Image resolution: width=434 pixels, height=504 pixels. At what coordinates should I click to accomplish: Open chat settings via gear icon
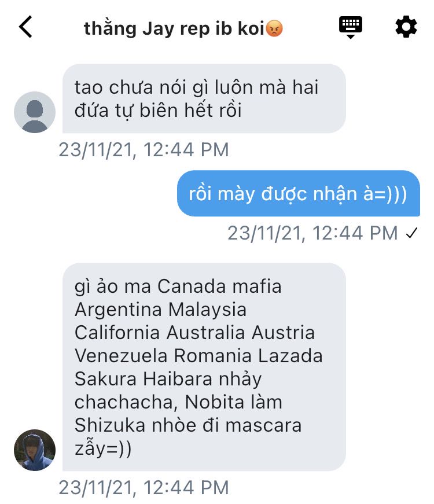[406, 27]
